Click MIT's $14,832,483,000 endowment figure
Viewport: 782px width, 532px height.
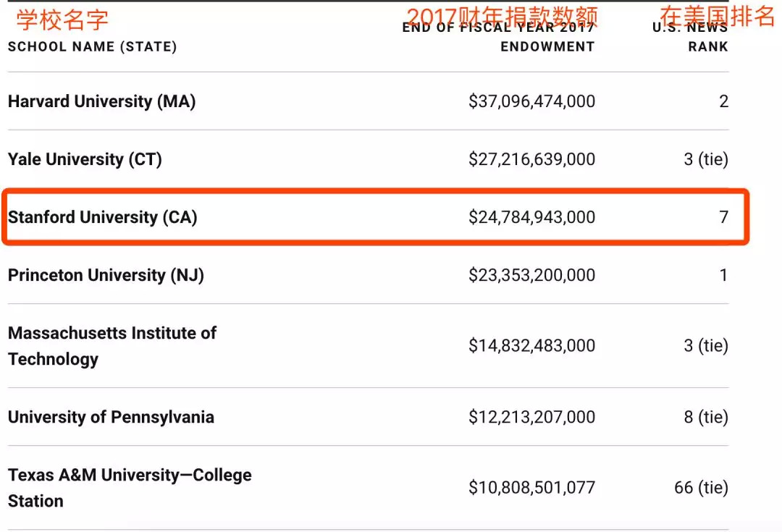(x=531, y=346)
